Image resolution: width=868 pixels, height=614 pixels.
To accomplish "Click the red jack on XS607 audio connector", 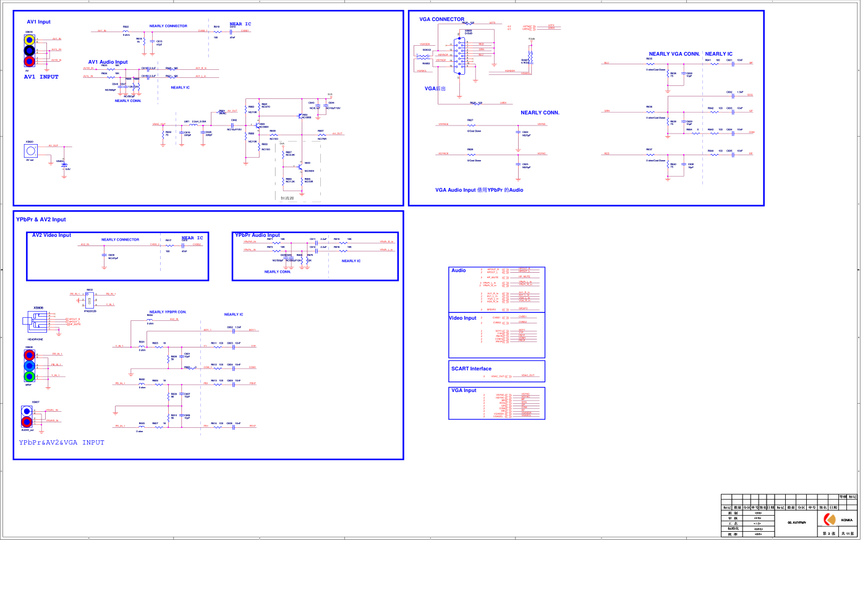I will (27, 422).
